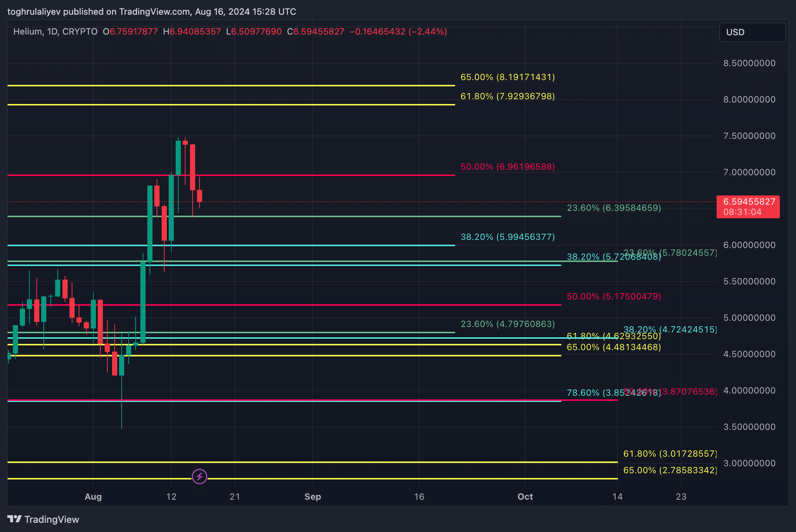
Task: Click the low value L6.50977690
Action: 254,32
